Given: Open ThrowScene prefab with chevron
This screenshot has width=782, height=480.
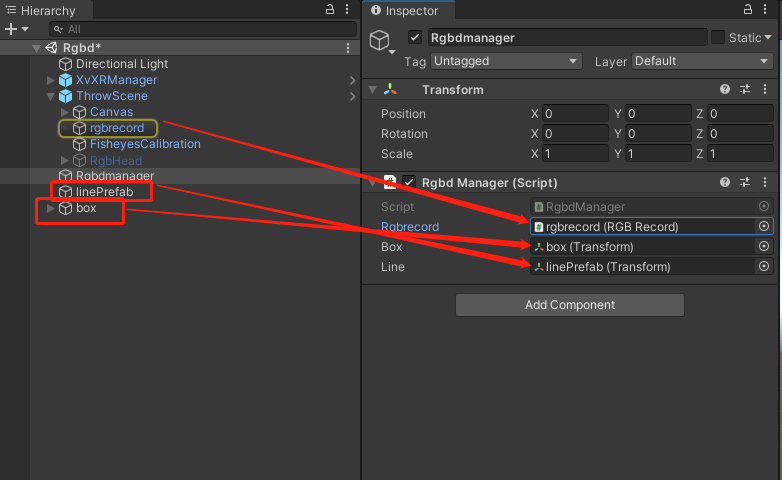Looking at the screenshot, I should click(x=353, y=96).
